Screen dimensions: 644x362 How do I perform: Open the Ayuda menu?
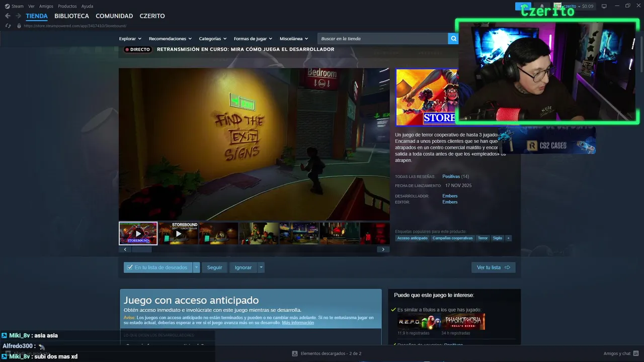(x=87, y=6)
